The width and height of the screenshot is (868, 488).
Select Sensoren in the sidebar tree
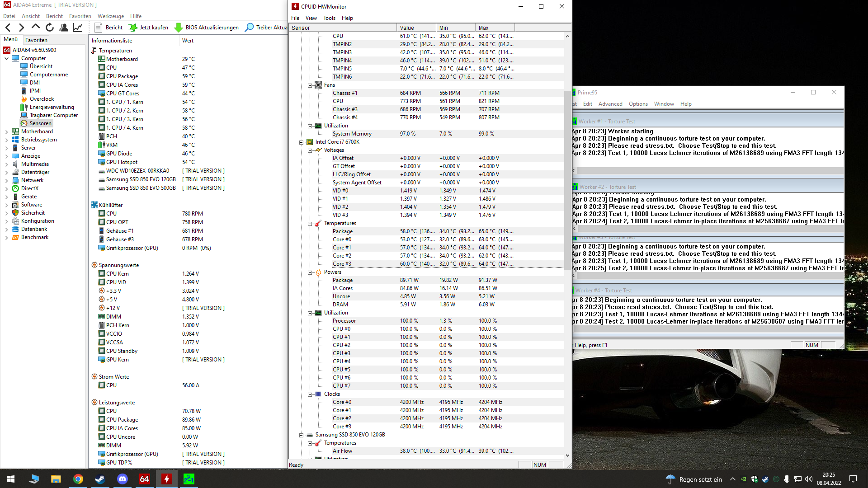click(x=40, y=123)
